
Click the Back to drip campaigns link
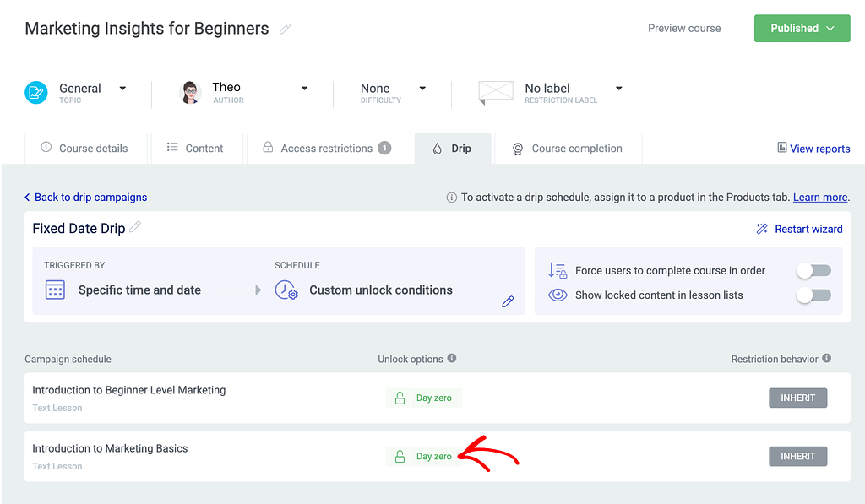pyautogui.click(x=86, y=197)
